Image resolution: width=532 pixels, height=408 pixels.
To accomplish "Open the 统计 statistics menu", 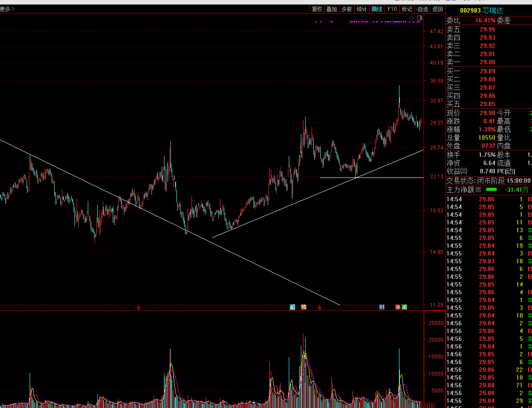I will coord(362,9).
